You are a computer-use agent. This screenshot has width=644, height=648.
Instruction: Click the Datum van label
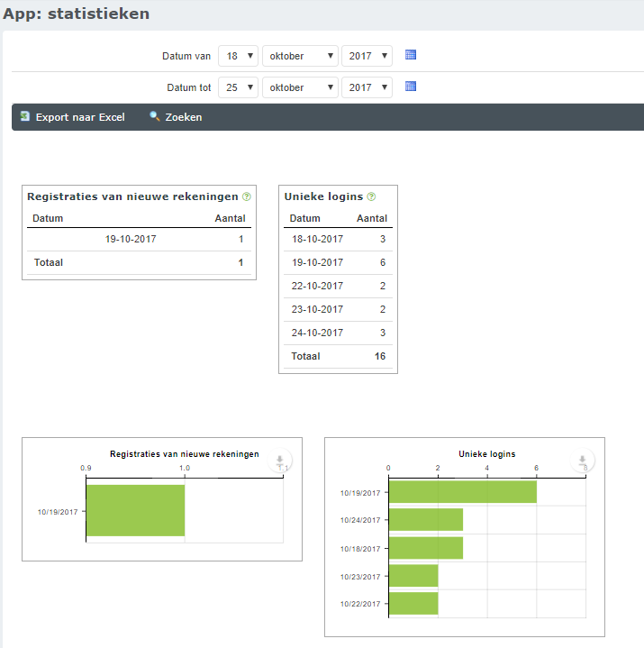click(x=186, y=56)
